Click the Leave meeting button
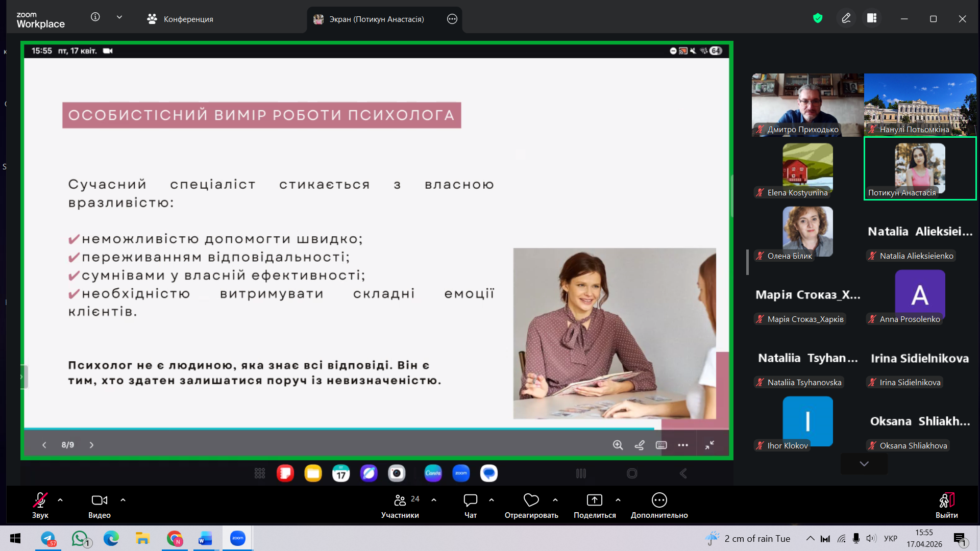The width and height of the screenshot is (980, 551). (x=946, y=505)
